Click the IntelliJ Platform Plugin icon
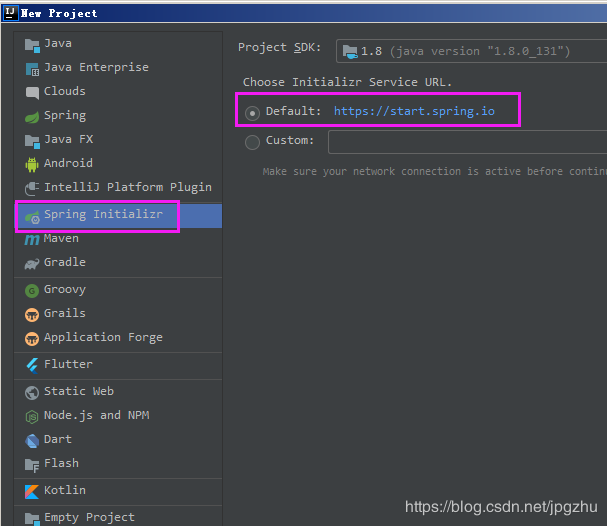The image size is (607, 526). click(32, 189)
